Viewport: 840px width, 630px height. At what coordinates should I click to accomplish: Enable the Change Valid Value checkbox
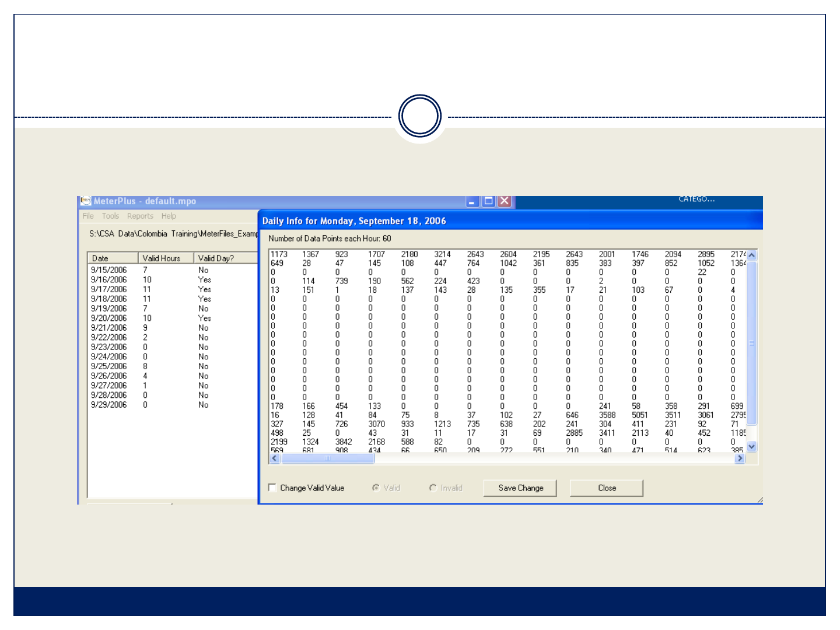coord(272,488)
